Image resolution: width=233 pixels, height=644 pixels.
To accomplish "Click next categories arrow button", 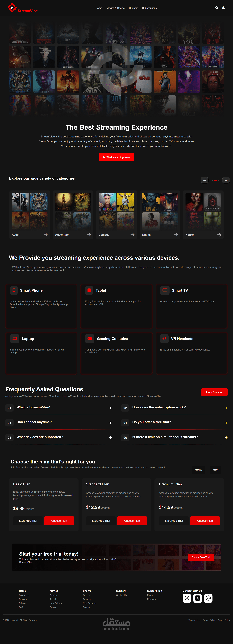I will (226, 180).
